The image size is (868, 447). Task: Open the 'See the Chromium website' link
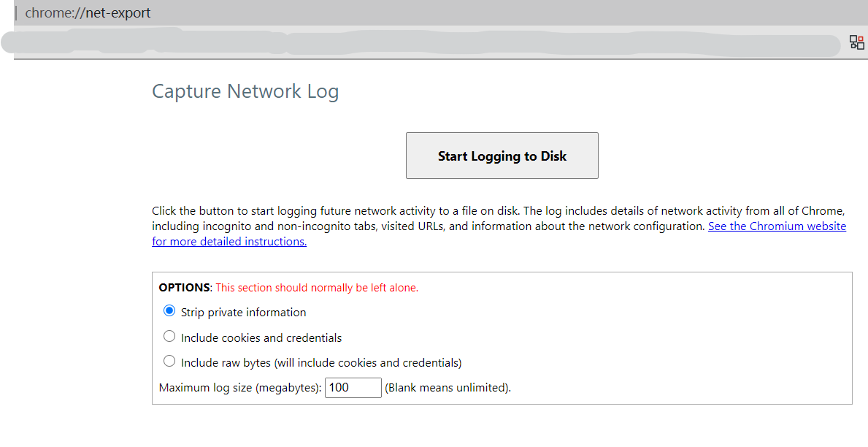[x=777, y=226]
